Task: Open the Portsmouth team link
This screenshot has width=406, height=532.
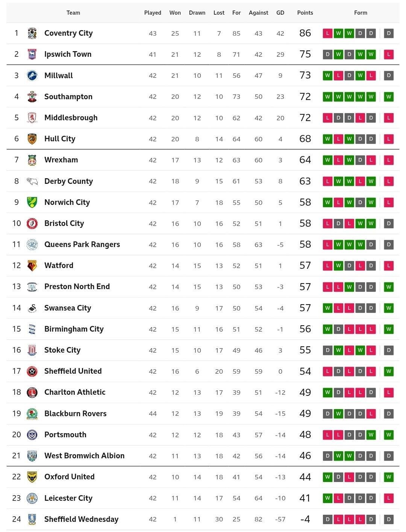Action: coord(65,435)
